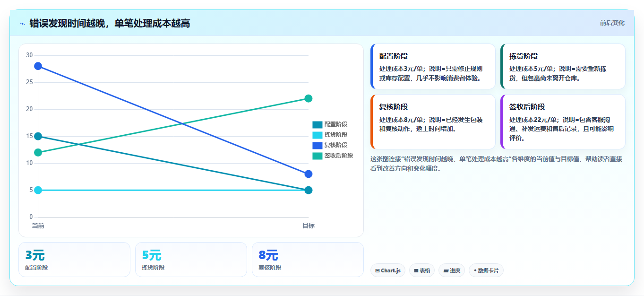This screenshot has width=644, height=296.
Task: Click legend label 复核阶段
Action: click(336, 145)
